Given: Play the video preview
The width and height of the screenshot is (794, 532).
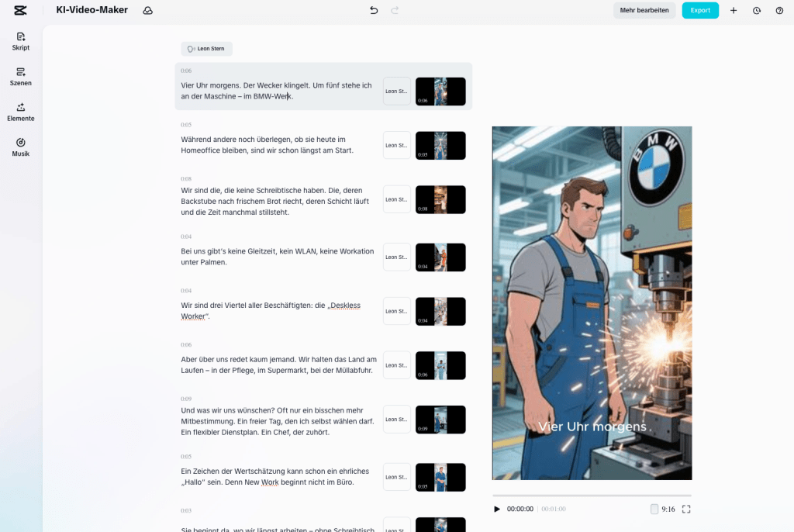Looking at the screenshot, I should tap(497, 509).
